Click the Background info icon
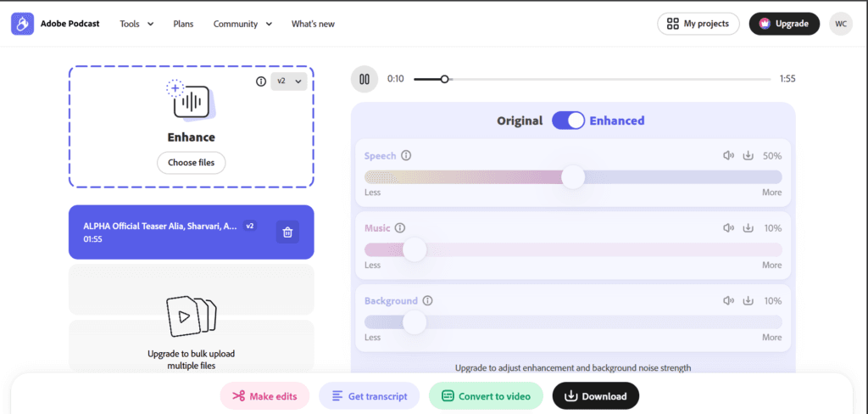Viewport: 868px width, 414px height. [427, 301]
